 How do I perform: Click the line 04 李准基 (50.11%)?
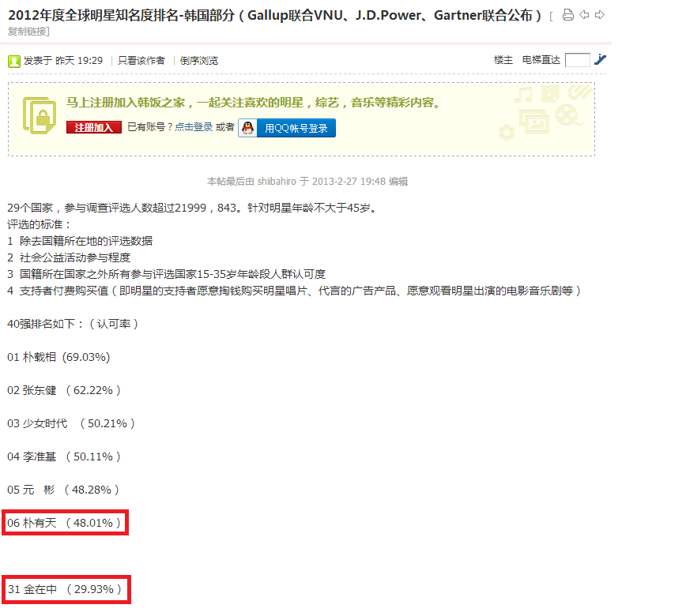pos(64,456)
